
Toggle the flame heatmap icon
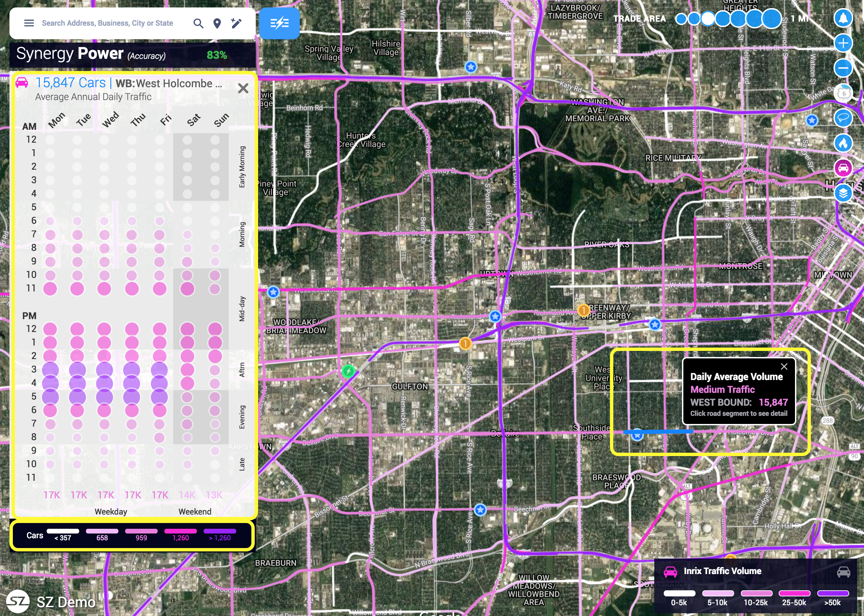point(843,143)
